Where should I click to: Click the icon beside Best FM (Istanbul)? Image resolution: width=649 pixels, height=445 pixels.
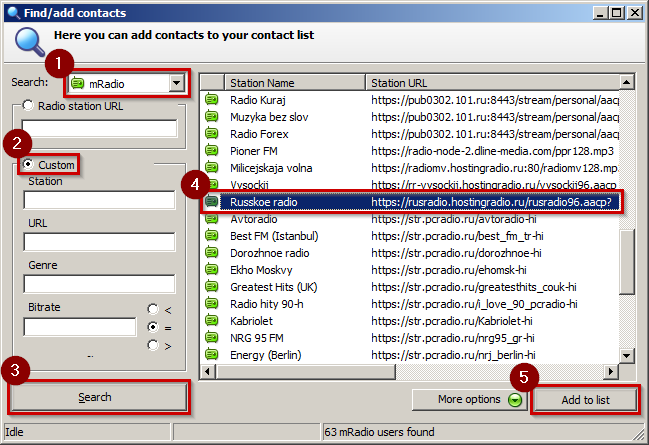click(212, 236)
